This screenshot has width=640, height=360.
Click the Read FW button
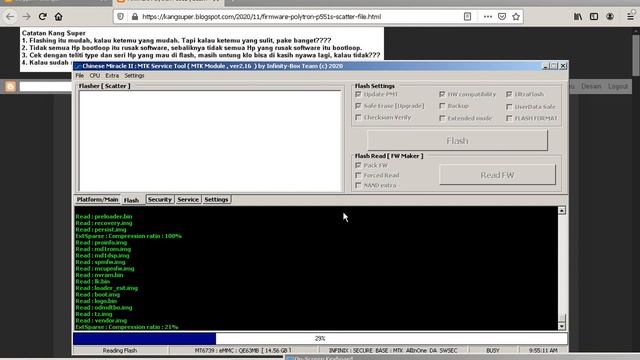tap(497, 175)
